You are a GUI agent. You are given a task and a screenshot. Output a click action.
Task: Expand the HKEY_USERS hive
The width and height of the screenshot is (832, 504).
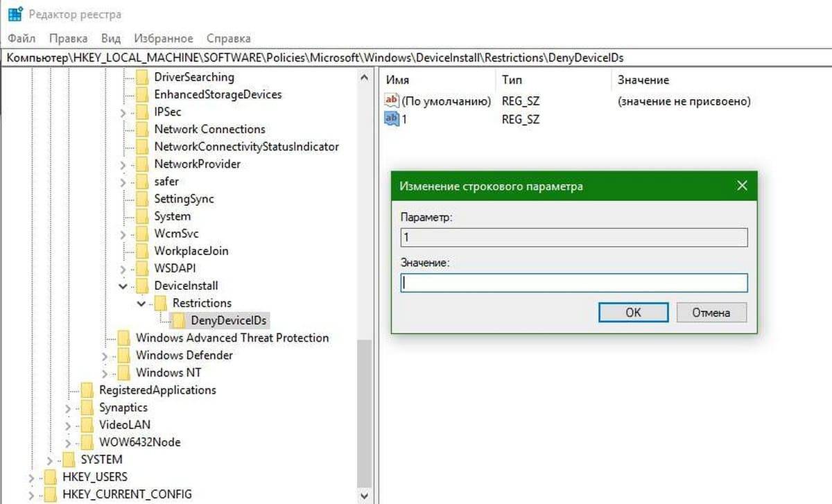click(31, 477)
